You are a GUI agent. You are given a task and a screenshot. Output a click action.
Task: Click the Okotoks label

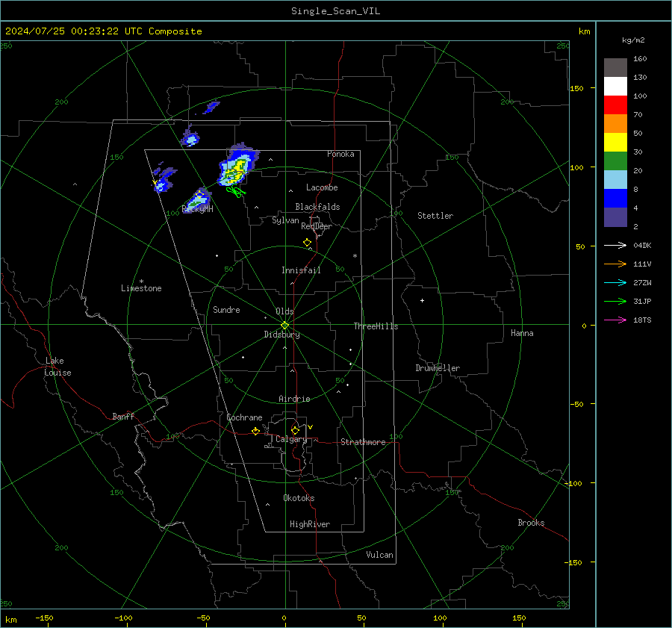299,498
